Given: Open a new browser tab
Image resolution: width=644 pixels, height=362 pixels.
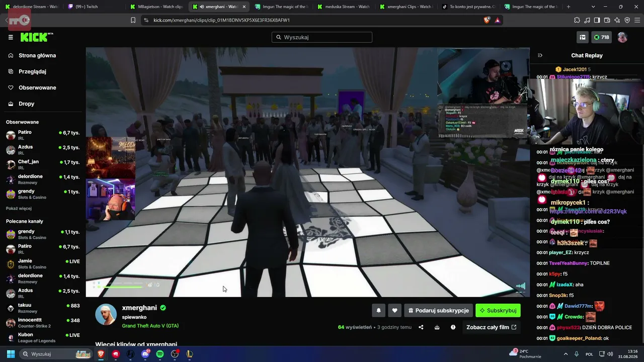Looking at the screenshot, I should (569, 7).
